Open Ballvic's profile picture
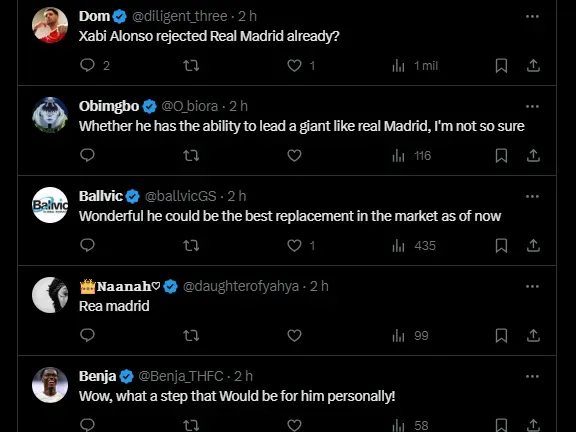The height and width of the screenshot is (432, 576). click(x=50, y=205)
